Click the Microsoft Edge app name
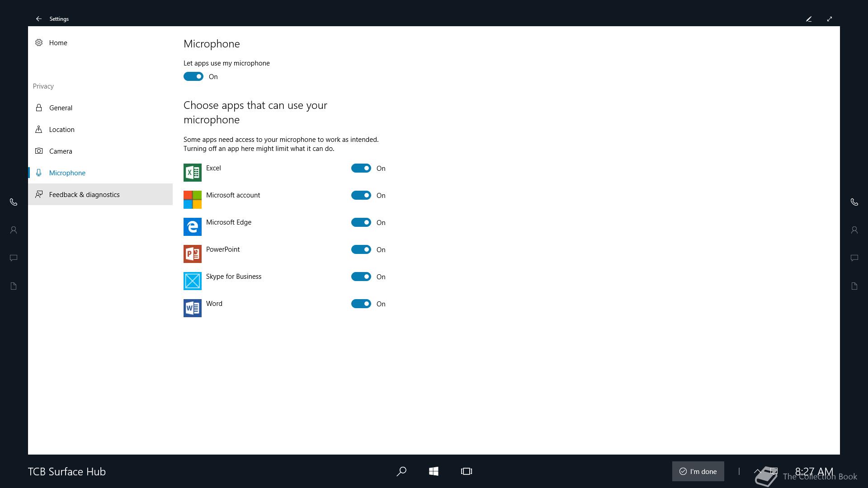The width and height of the screenshot is (868, 488). 229,222
